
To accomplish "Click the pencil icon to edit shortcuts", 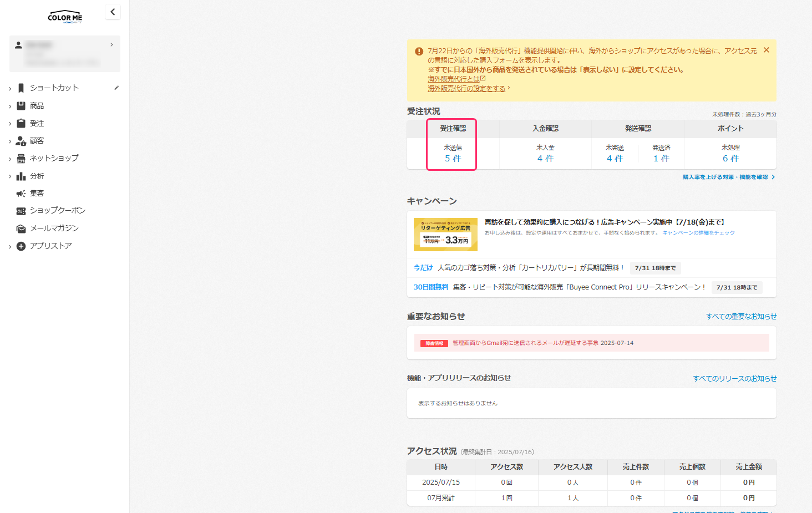I will tap(116, 87).
